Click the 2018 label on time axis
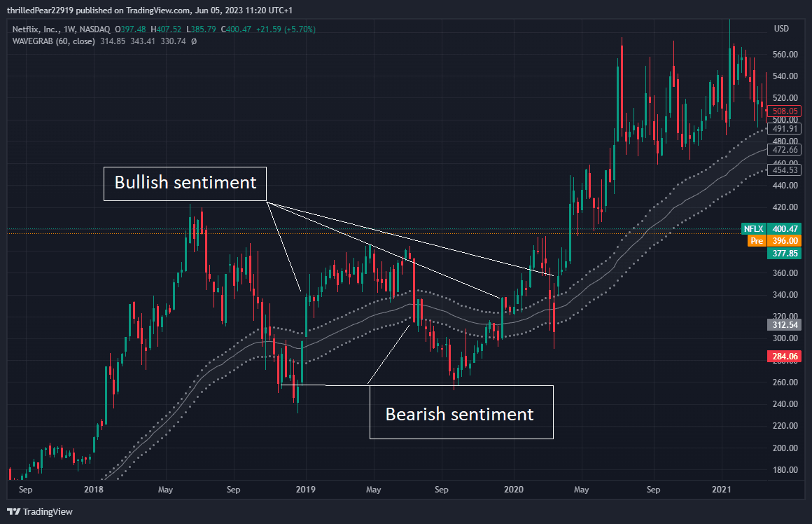 (94, 489)
